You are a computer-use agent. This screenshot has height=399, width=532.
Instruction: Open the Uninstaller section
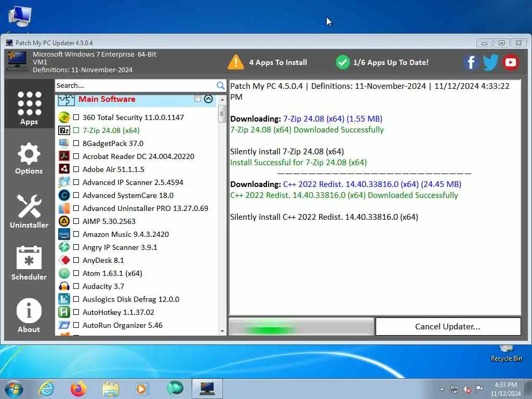29,211
